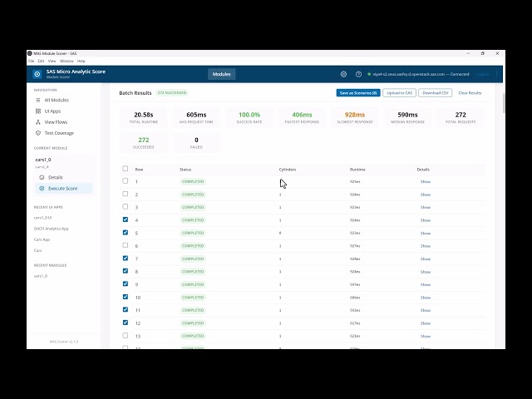Click the Logout link in header

(482, 74)
